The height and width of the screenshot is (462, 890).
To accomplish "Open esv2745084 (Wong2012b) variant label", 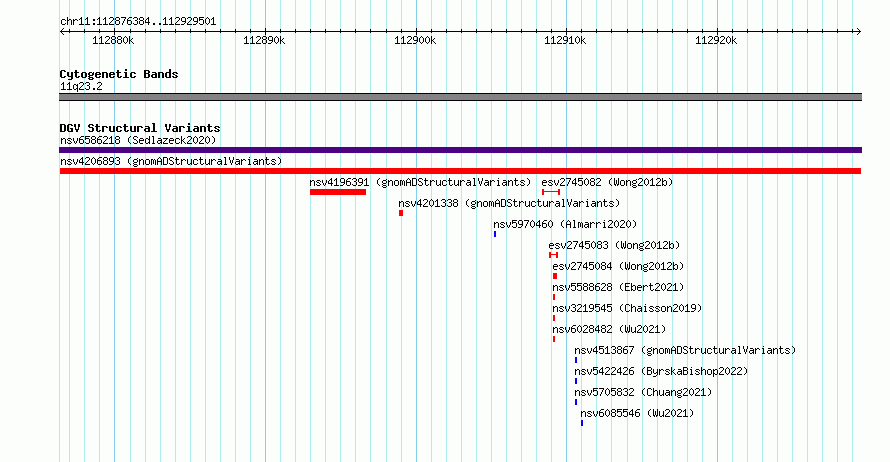I will point(618,266).
